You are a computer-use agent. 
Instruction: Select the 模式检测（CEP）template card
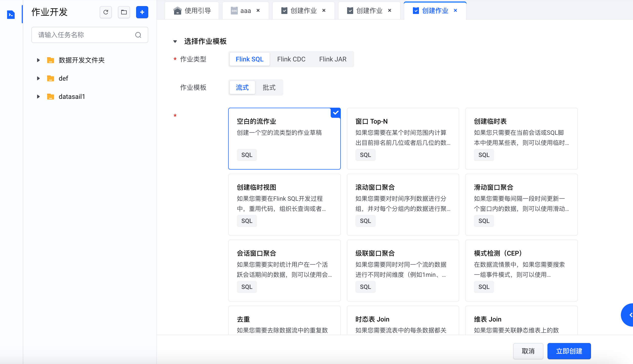point(521,270)
